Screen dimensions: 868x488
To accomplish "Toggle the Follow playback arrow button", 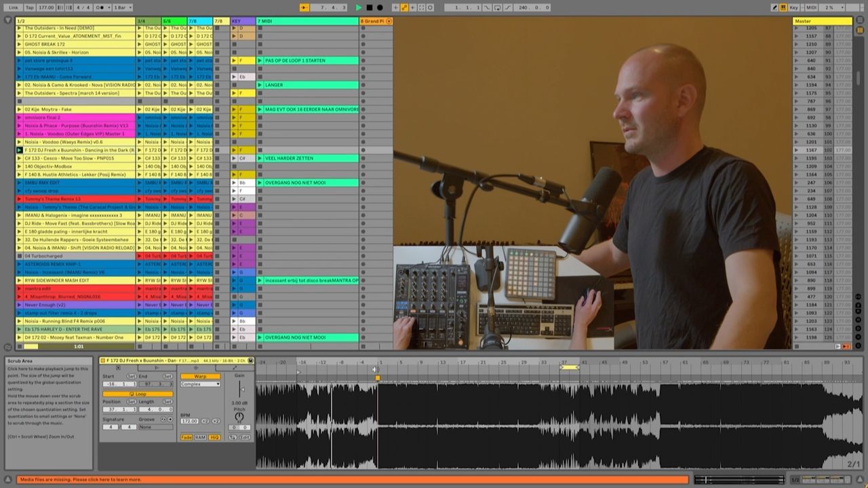I will 304,7.
